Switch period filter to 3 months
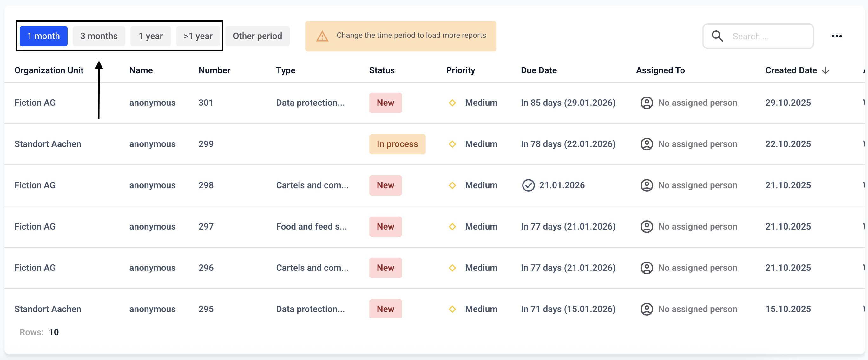The width and height of the screenshot is (868, 360). (x=99, y=36)
